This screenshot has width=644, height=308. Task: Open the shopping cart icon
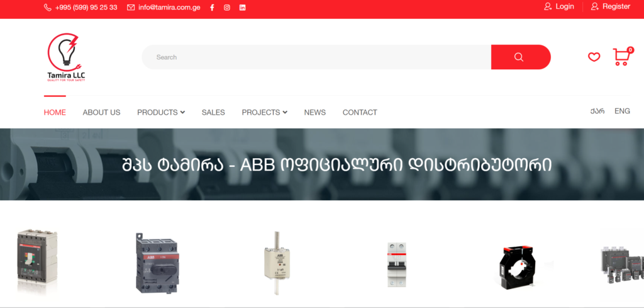coord(621,57)
